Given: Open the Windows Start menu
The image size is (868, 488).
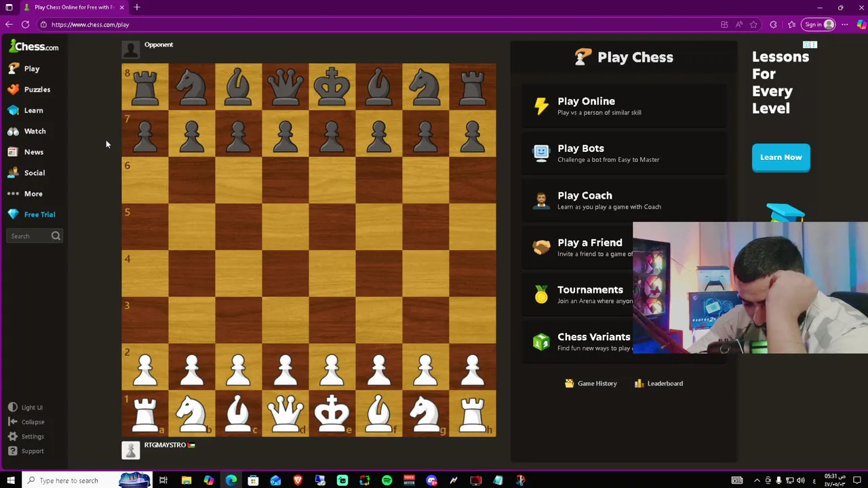Looking at the screenshot, I should pos(10,481).
